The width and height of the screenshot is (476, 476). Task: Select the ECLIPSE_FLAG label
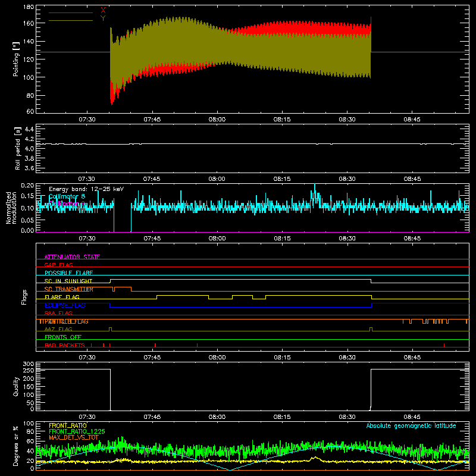[65, 305]
